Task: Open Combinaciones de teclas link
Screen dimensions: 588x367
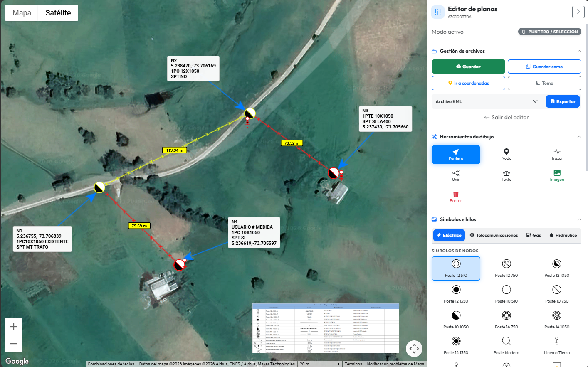Action: pyautogui.click(x=111, y=364)
